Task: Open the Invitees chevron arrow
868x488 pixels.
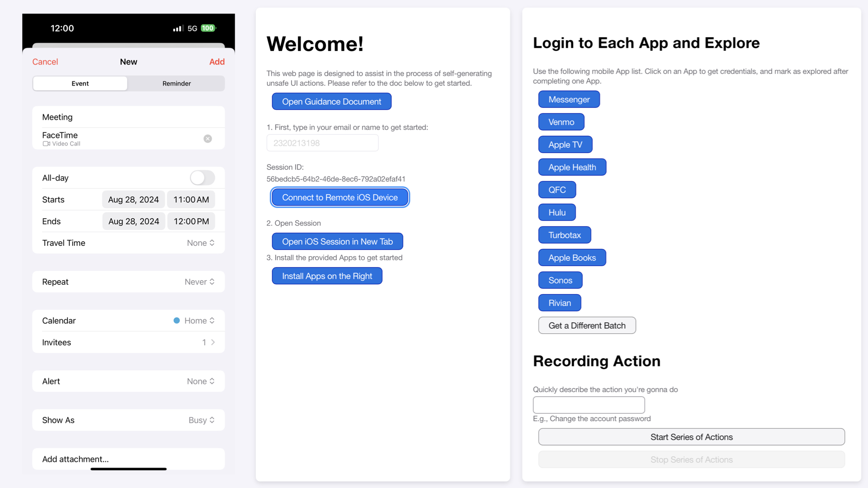Action: click(x=212, y=343)
